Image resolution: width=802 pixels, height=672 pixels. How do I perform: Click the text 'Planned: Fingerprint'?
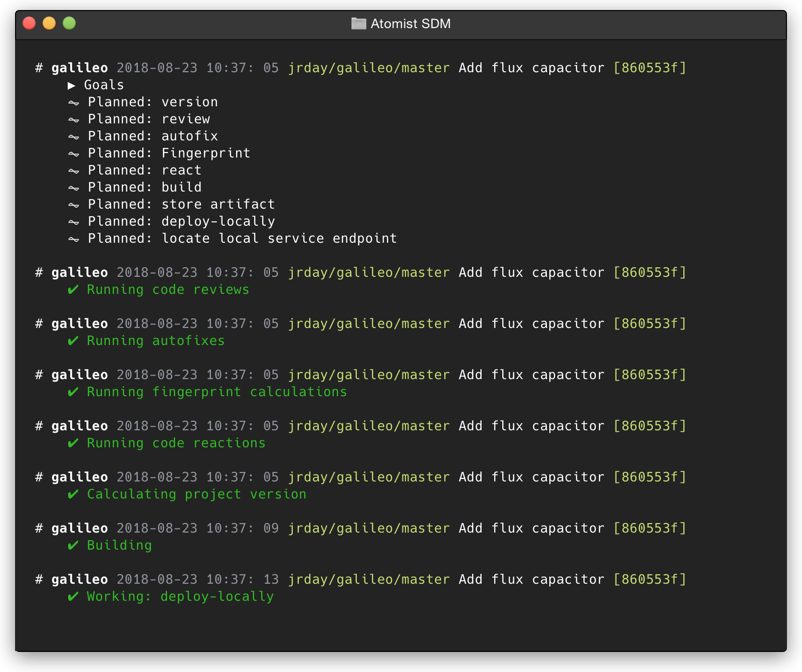click(169, 153)
